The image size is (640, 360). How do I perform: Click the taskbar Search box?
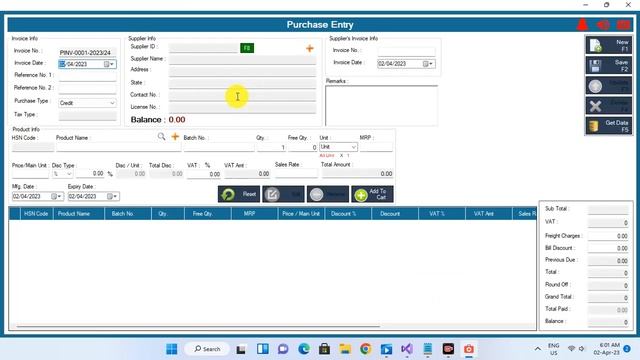click(x=207, y=349)
